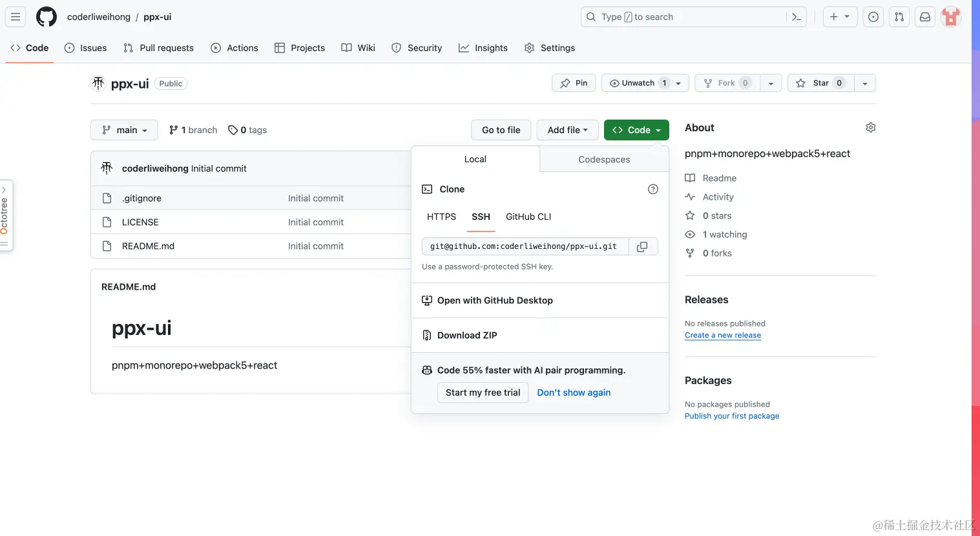This screenshot has width=980, height=536.
Task: Open clone help question mark icon
Action: [653, 189]
